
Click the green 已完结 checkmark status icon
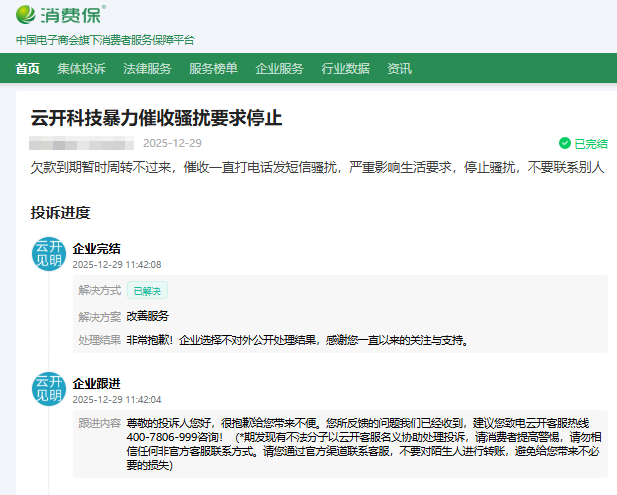pyautogui.click(x=565, y=143)
